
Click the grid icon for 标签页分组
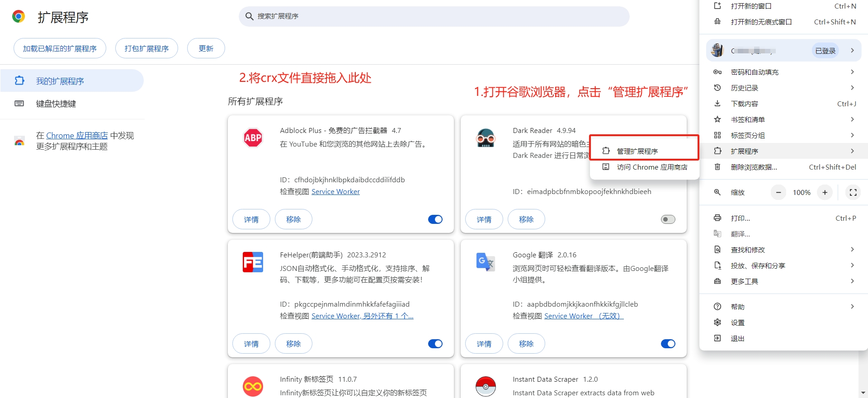pyautogui.click(x=717, y=135)
